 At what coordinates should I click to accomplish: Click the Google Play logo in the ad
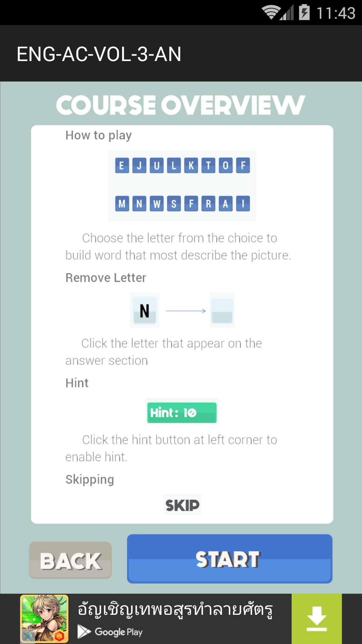(111, 632)
